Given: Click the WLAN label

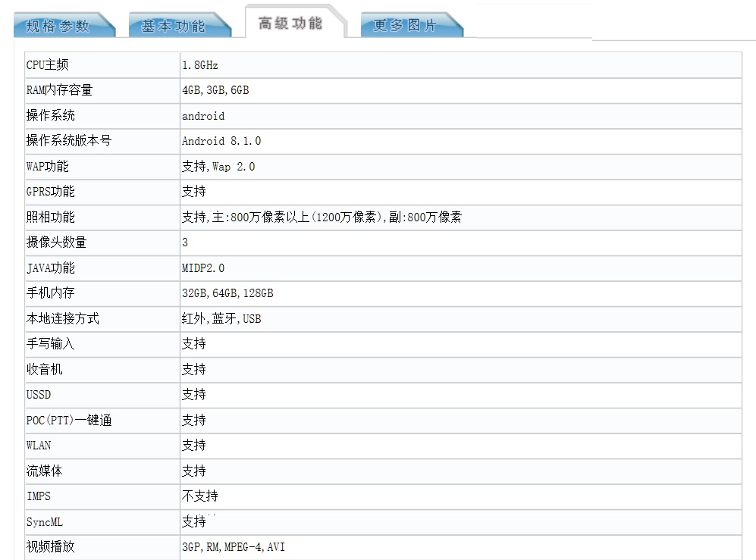Looking at the screenshot, I should [x=39, y=446].
